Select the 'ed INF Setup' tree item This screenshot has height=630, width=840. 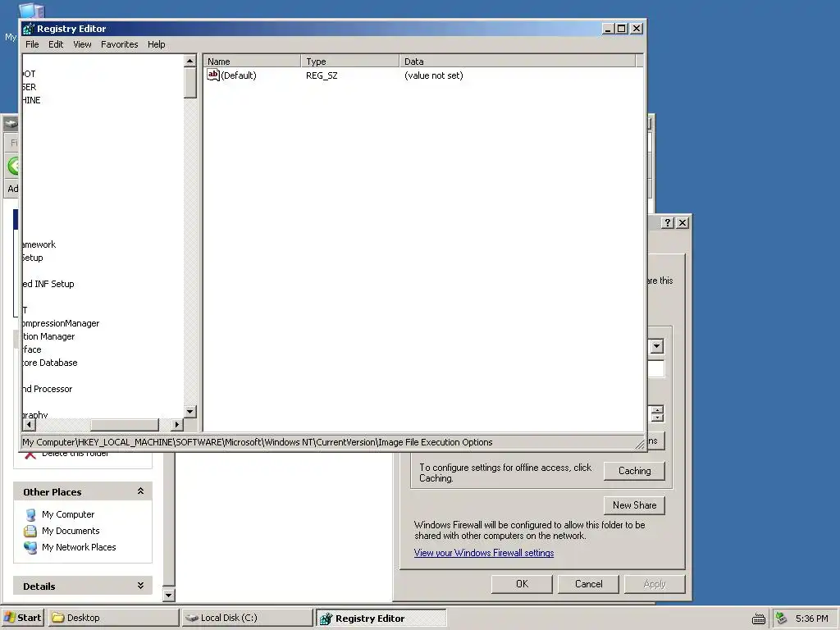pos(48,284)
